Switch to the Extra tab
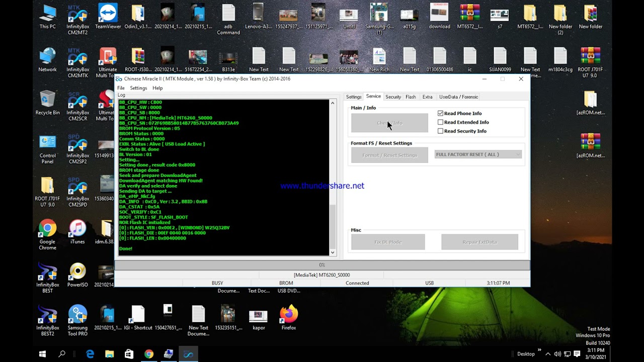The height and width of the screenshot is (362, 644). click(x=427, y=97)
